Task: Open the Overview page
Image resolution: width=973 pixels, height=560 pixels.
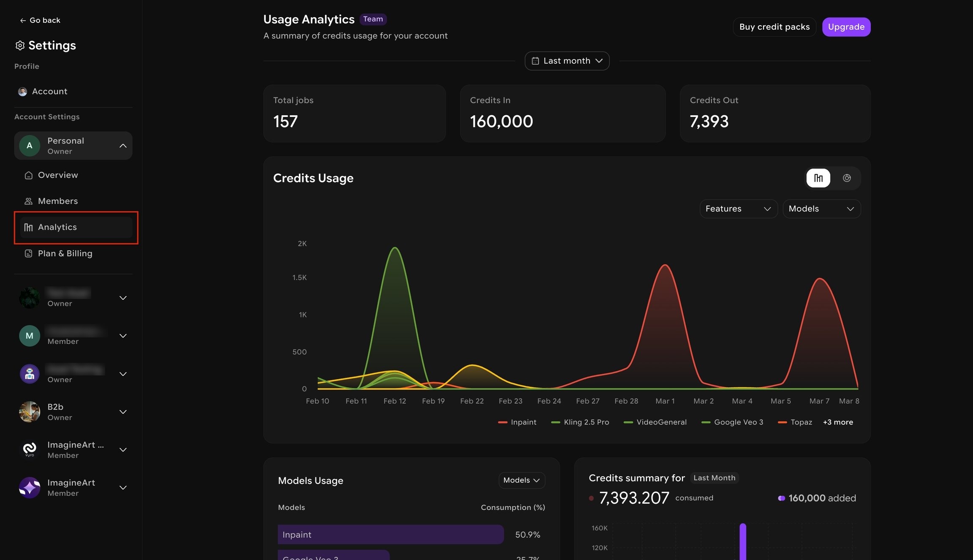Action: pyautogui.click(x=58, y=175)
